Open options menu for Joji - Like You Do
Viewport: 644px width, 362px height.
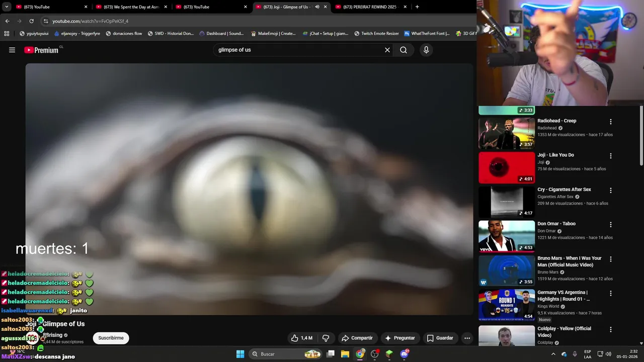click(x=611, y=156)
